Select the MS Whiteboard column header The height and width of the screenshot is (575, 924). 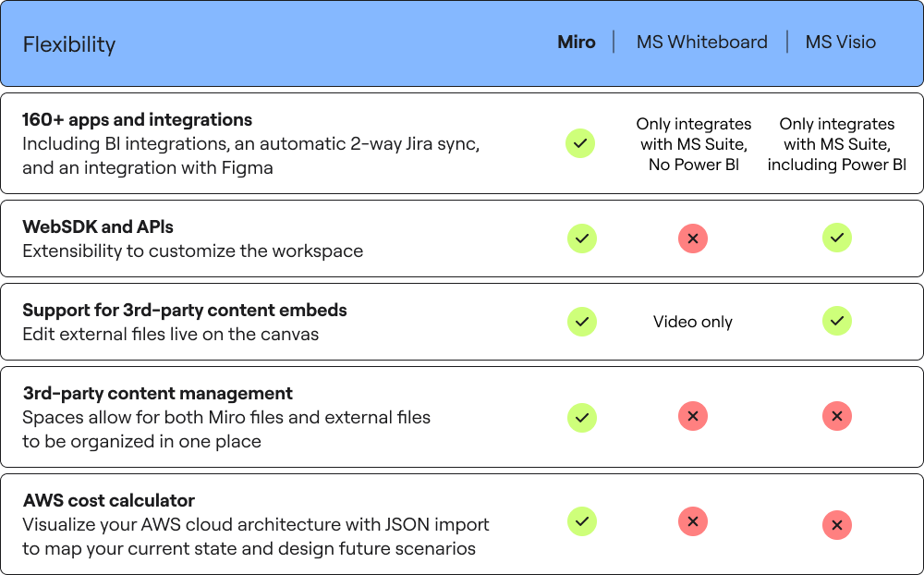click(702, 42)
